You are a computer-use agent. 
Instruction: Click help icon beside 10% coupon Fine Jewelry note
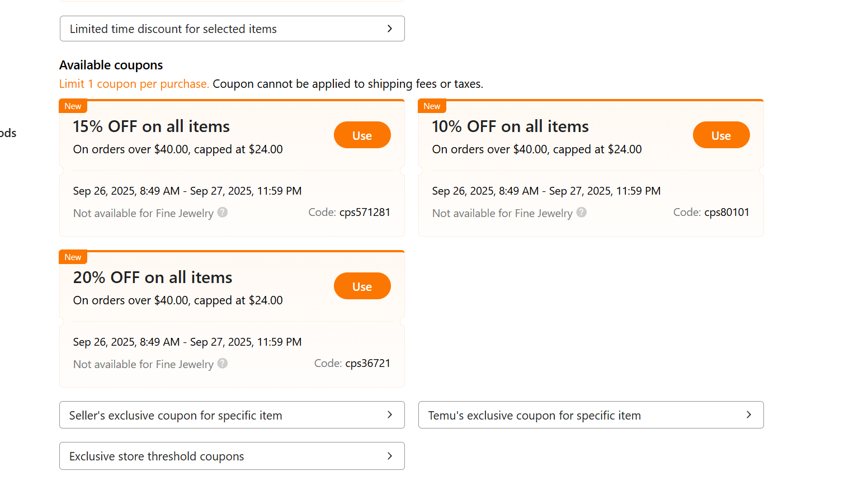582,213
